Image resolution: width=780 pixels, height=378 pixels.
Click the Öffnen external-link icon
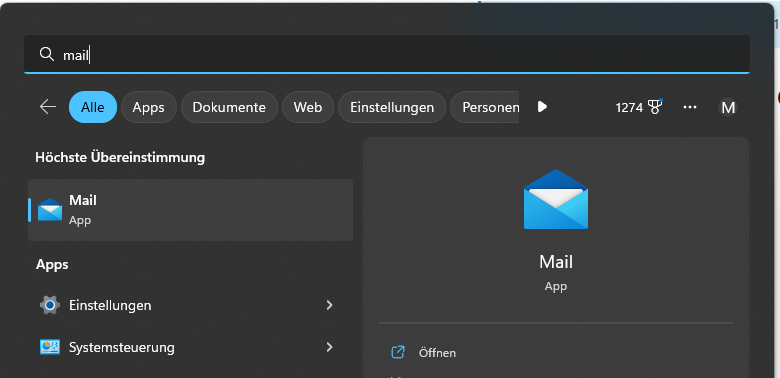pyautogui.click(x=398, y=353)
